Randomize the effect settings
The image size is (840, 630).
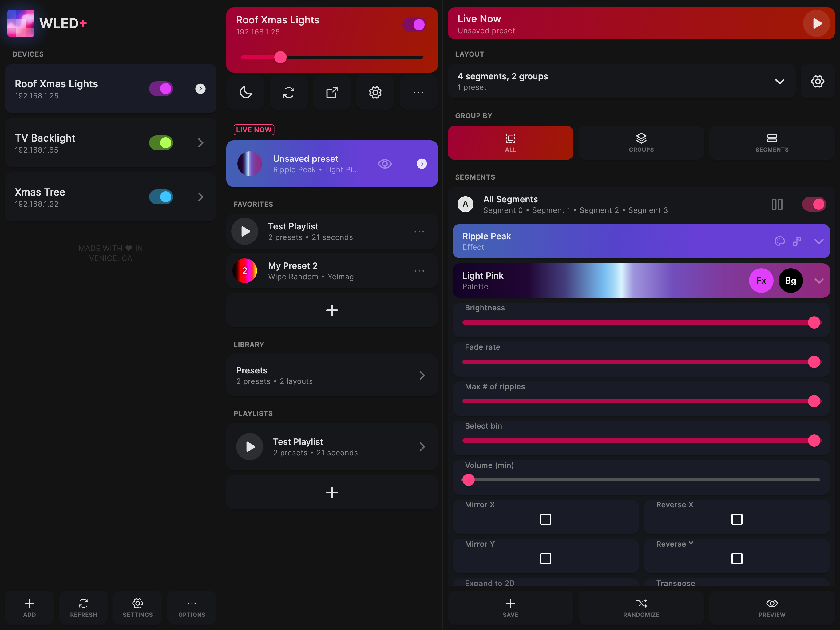pos(641,608)
